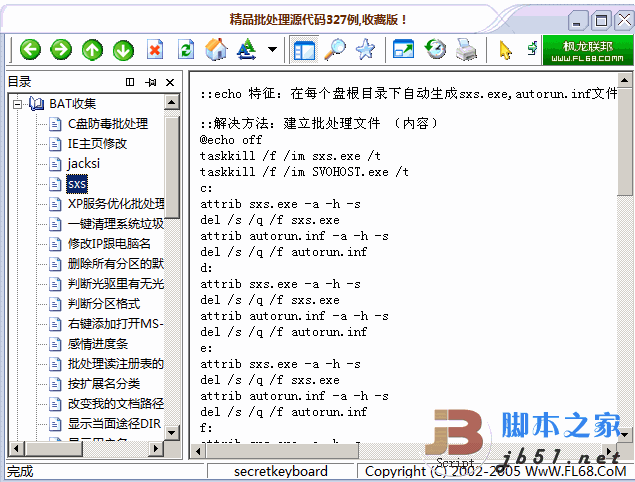Toggle auto-hide pin on 目录 panel
Image resolution: width=635 pixels, height=482 pixels.
tap(150, 82)
